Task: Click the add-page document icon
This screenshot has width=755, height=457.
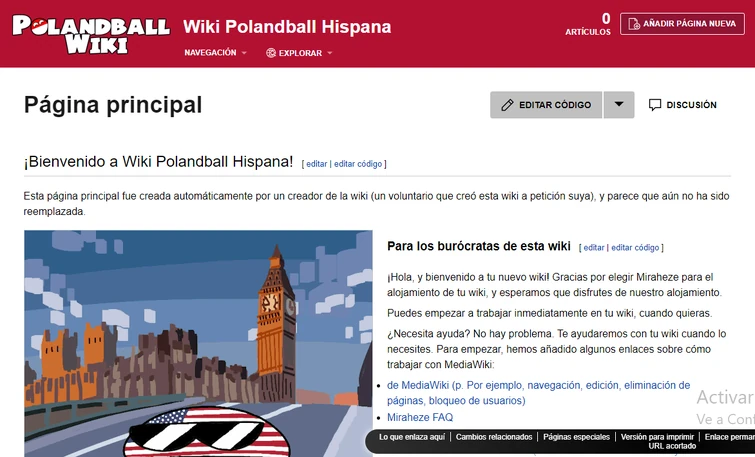Action: point(634,24)
